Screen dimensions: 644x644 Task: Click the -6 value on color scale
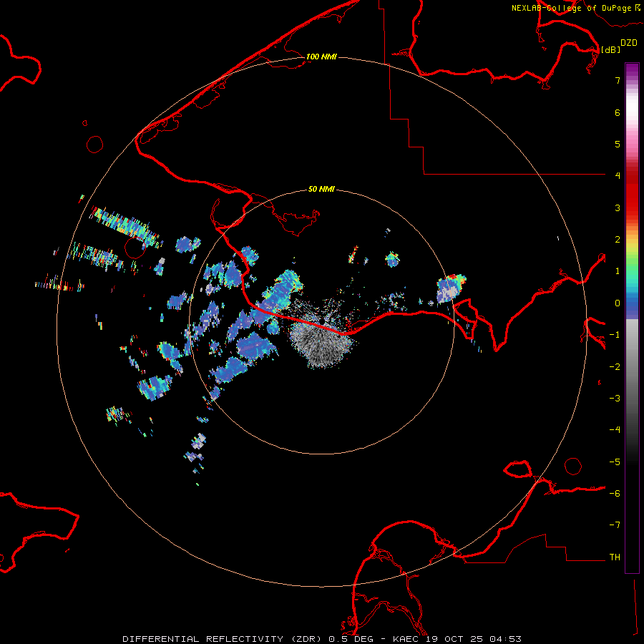tap(615, 494)
